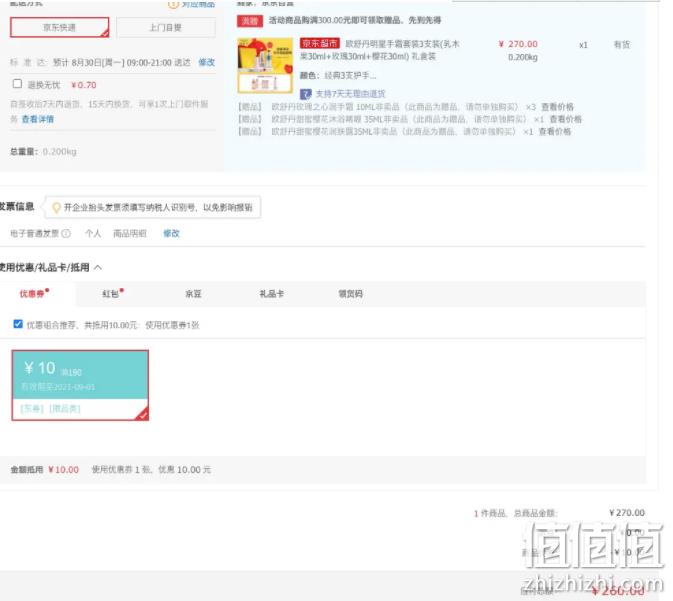Click the 商品明细 invoice content text
The width and height of the screenshot is (673, 601).
point(130,234)
